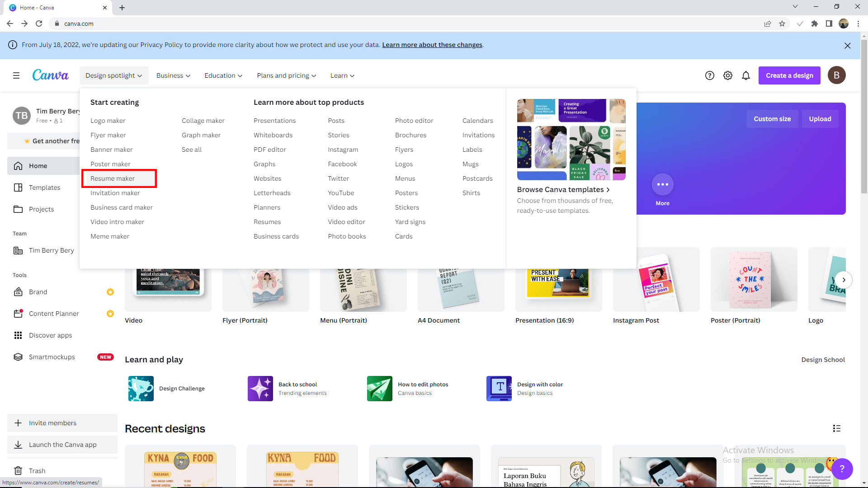Click Create a design button
The image size is (868, 488).
point(789,75)
